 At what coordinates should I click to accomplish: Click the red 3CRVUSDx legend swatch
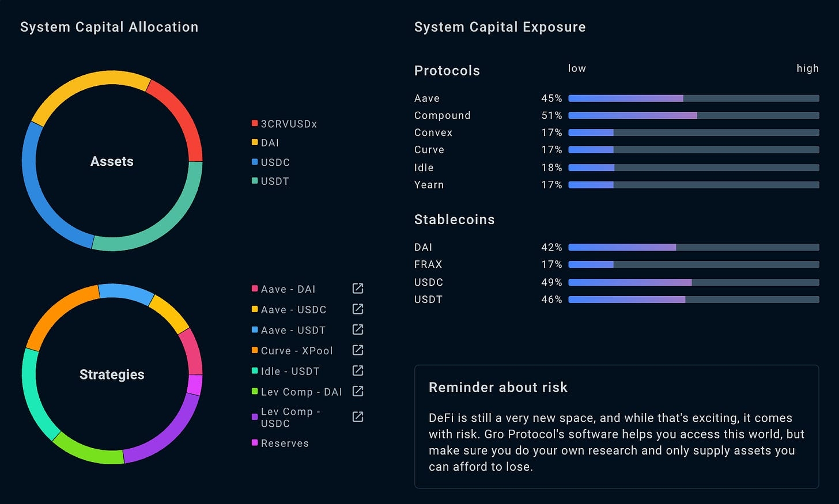(x=255, y=123)
